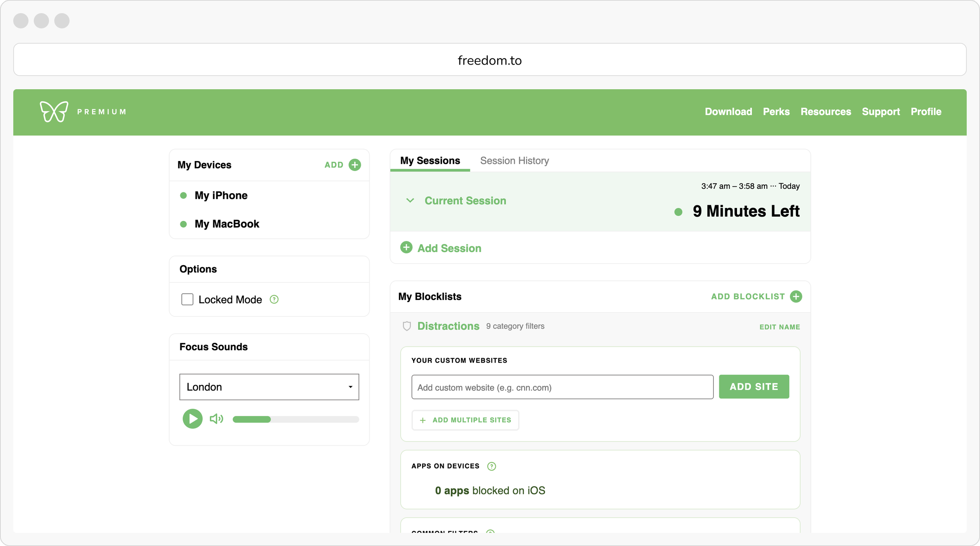Click the custom website input field
The image size is (980, 546).
562,387
